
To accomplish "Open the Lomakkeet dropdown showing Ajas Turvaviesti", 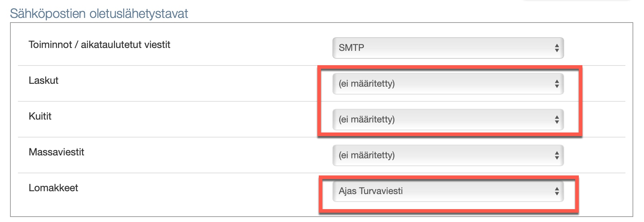I will [448, 191].
